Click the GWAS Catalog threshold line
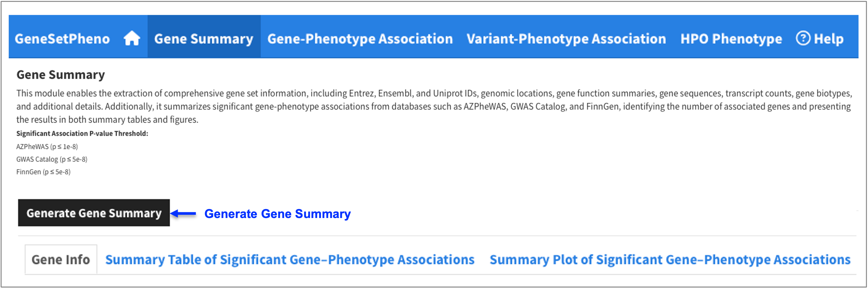The height and width of the screenshot is (288, 868). pyautogui.click(x=52, y=159)
